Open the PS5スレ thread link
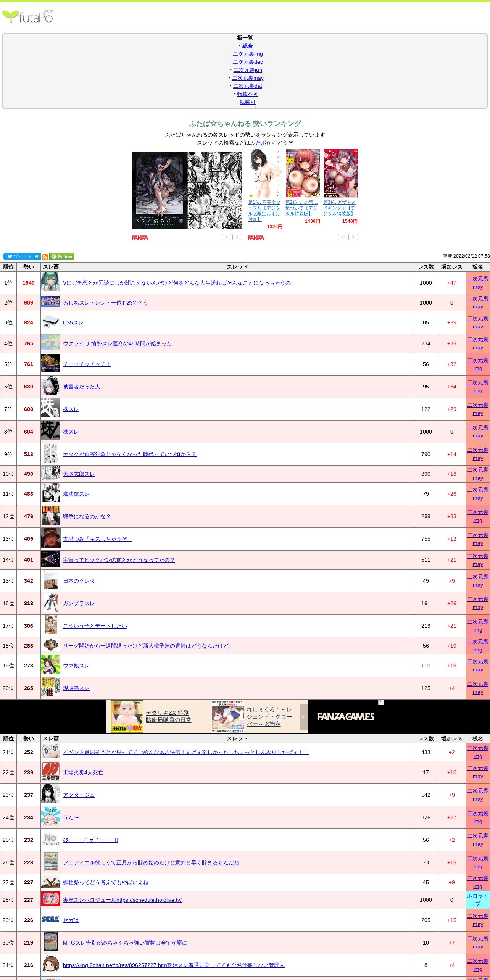 tap(73, 322)
